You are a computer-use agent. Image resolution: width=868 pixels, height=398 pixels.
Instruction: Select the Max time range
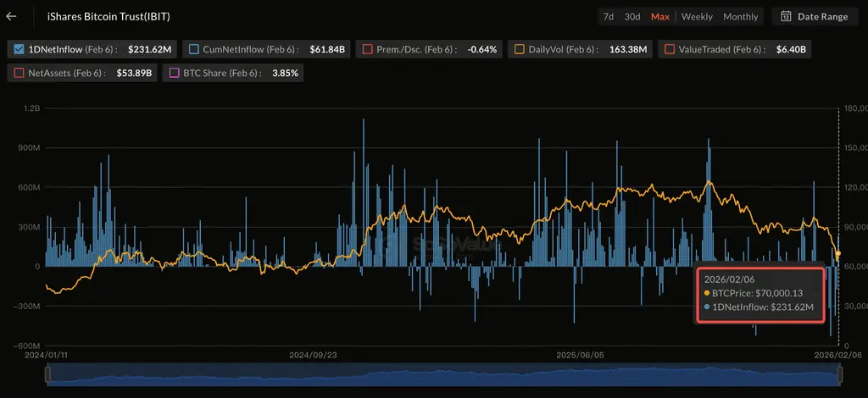point(659,17)
